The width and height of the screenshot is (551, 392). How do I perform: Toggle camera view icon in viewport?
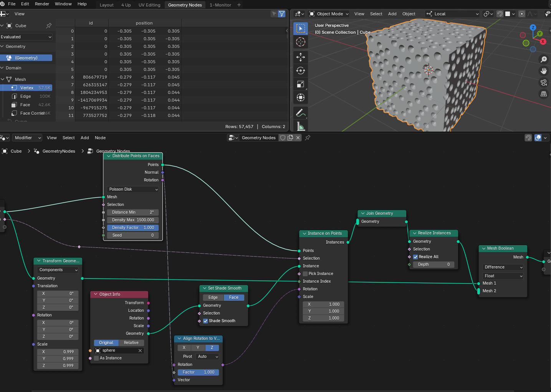click(544, 82)
